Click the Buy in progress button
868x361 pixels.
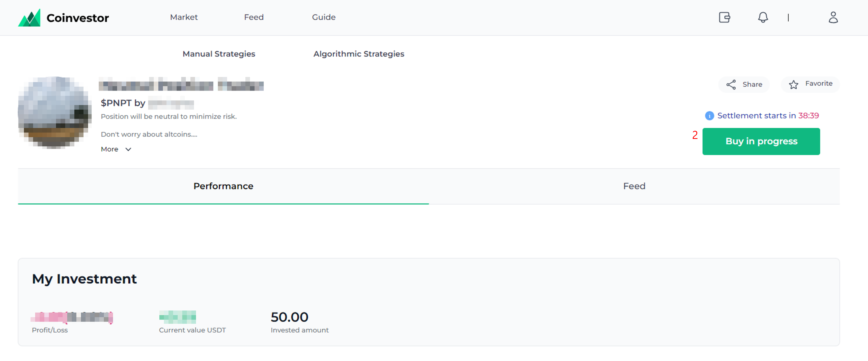point(761,141)
